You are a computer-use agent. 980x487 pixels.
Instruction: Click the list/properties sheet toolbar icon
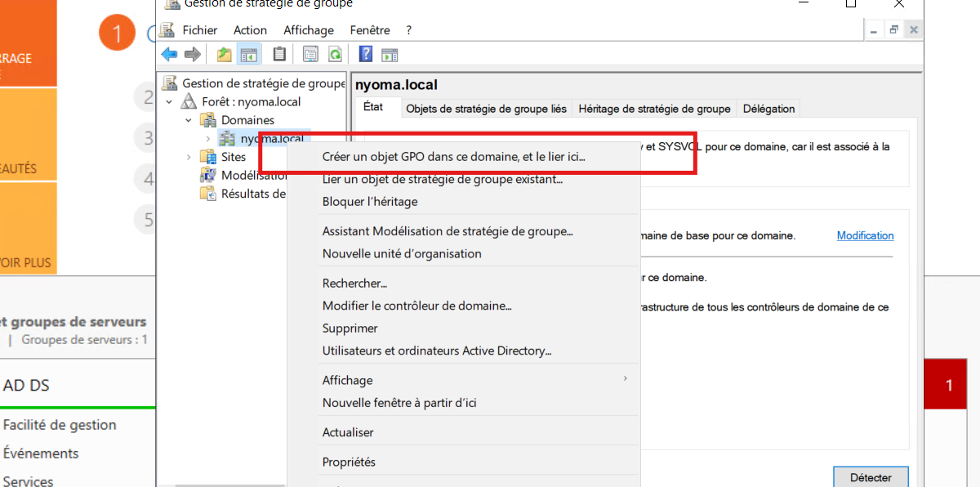tap(310, 55)
